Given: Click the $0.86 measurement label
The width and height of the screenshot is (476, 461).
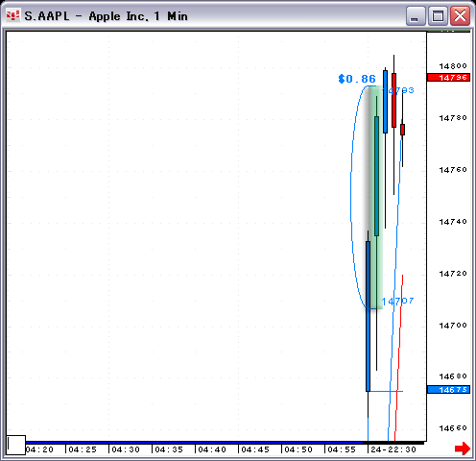Looking at the screenshot, I should 357,79.
